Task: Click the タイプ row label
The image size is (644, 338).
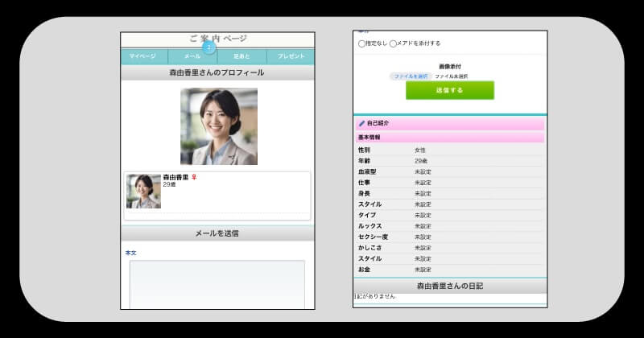Action: [367, 215]
